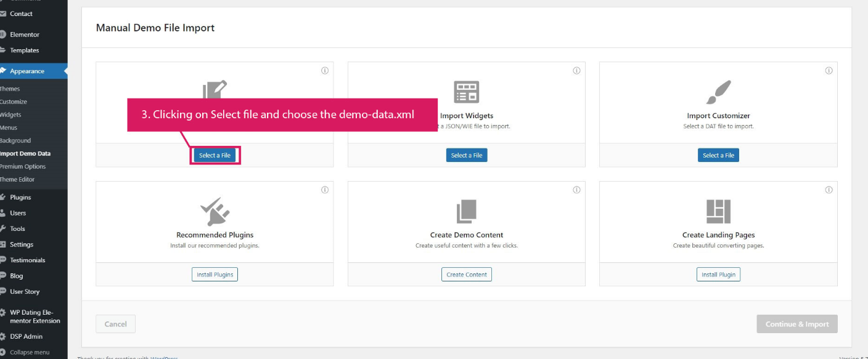
Task: Click the Appearance paintbrush icon
Action: (2, 71)
